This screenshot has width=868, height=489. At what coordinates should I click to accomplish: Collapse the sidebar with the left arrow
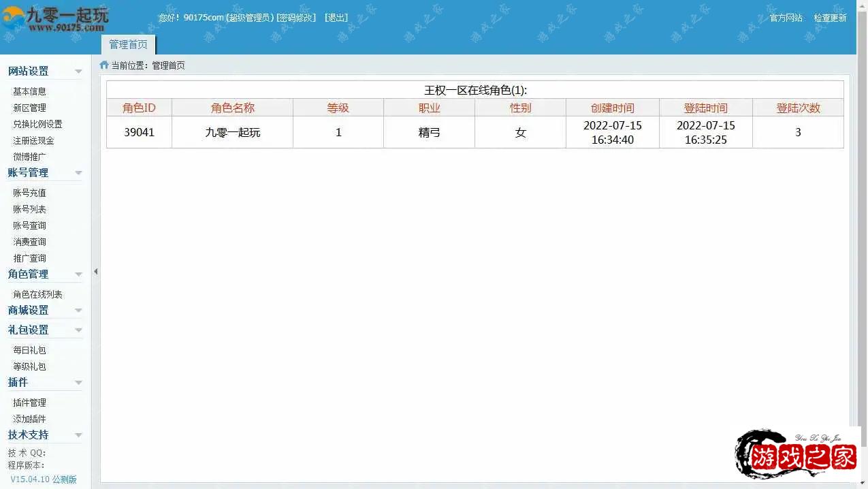(95, 271)
